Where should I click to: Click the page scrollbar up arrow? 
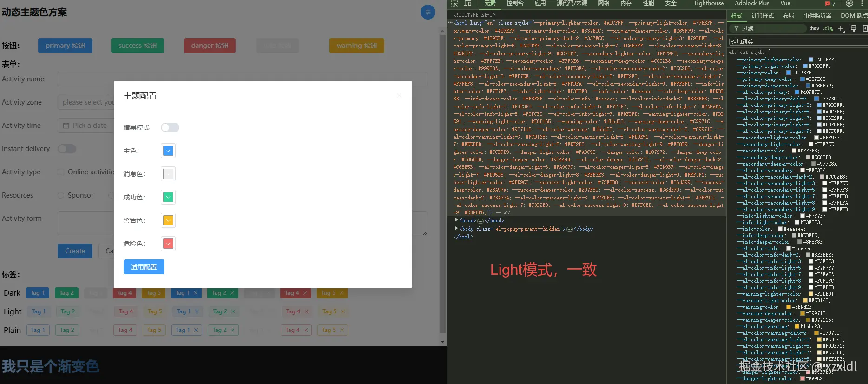(x=442, y=31)
